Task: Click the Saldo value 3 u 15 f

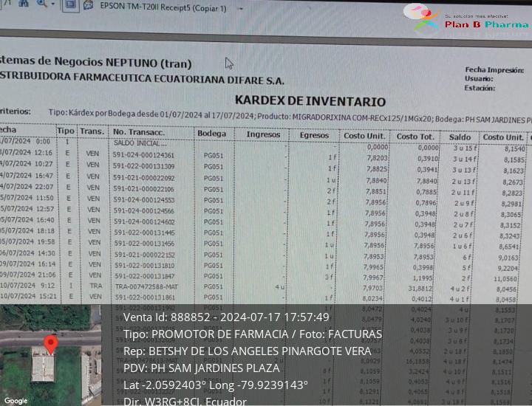Action: point(465,148)
